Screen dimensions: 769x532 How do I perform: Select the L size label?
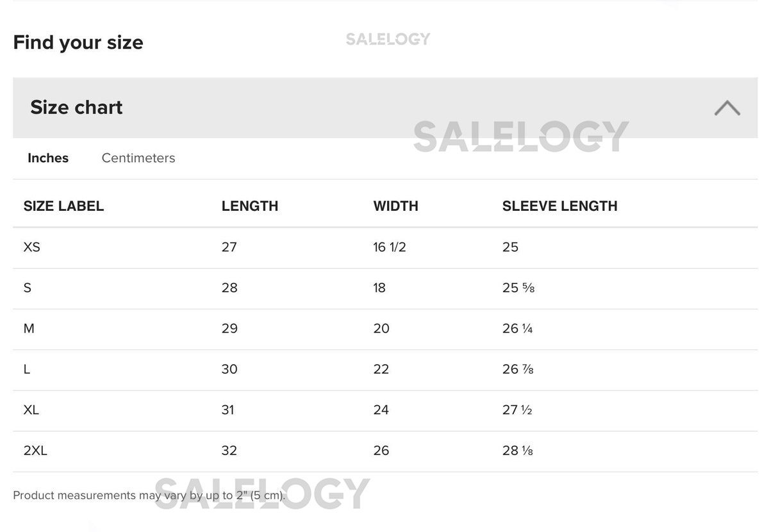click(27, 369)
